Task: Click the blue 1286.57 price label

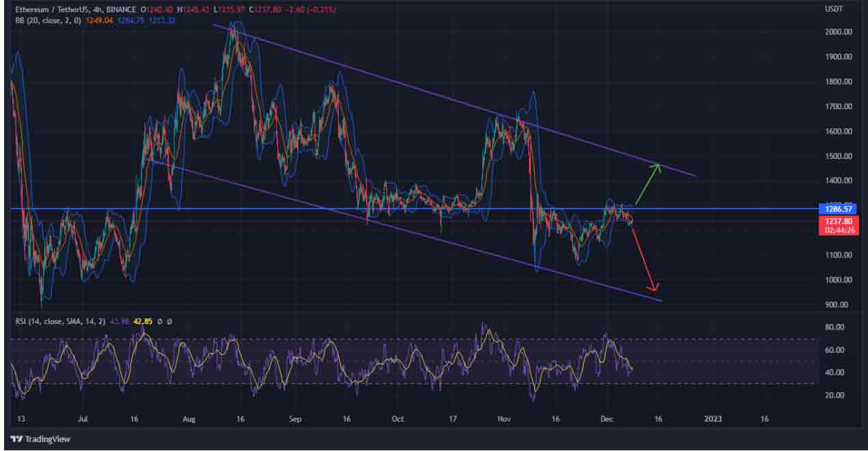Action: coord(837,210)
